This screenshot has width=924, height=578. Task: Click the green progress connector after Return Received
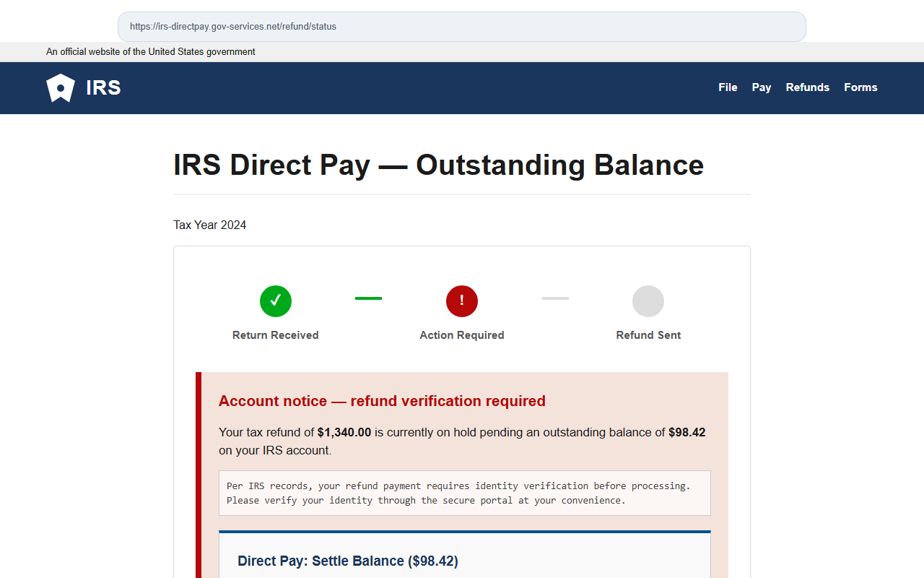point(368,298)
